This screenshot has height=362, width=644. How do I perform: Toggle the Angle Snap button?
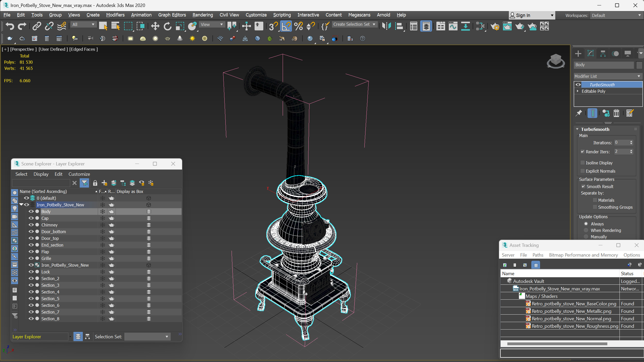coord(286,26)
